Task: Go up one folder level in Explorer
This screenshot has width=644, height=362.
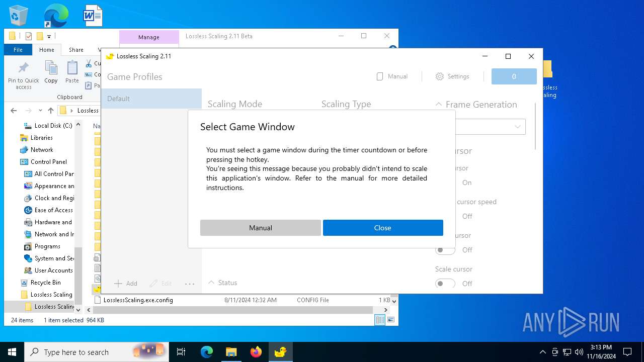Action: pos(51,111)
